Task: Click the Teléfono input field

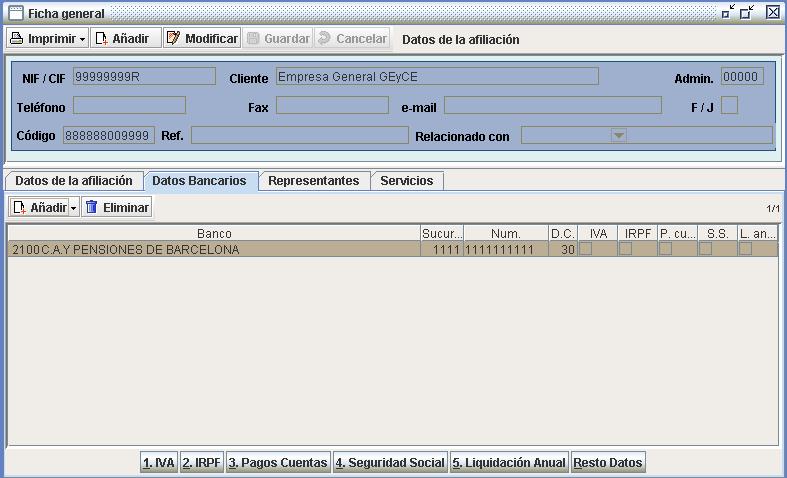Action: [x=129, y=105]
